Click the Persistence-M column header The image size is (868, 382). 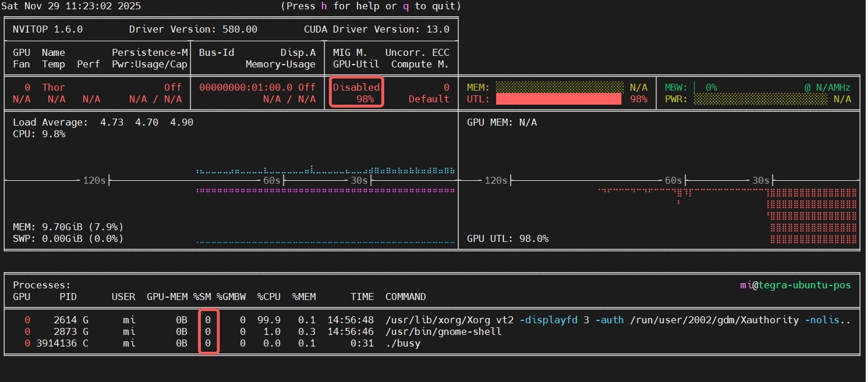[150, 52]
